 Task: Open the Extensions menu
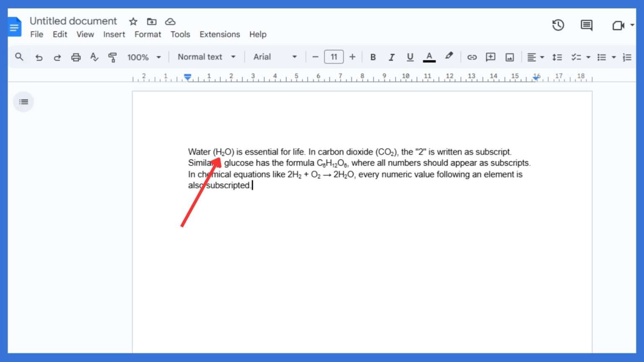pos(219,34)
